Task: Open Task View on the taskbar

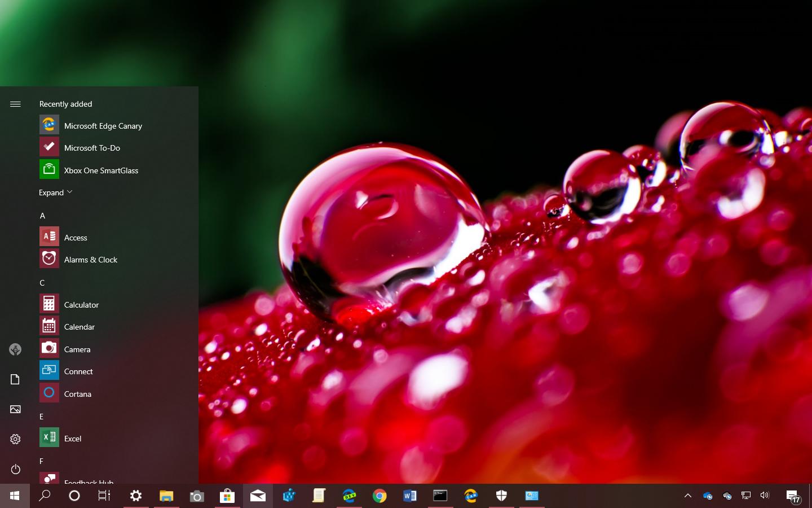Action: tap(104, 496)
